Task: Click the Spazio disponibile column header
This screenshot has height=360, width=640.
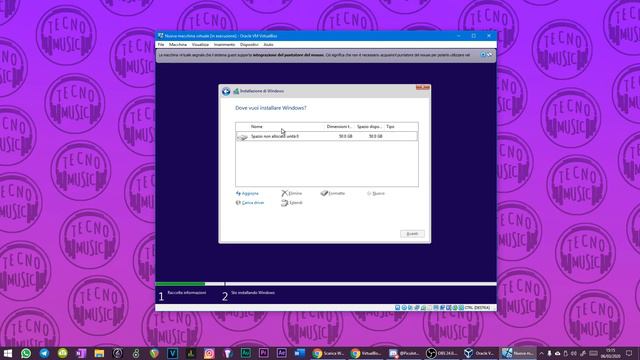Action: pyautogui.click(x=369, y=127)
